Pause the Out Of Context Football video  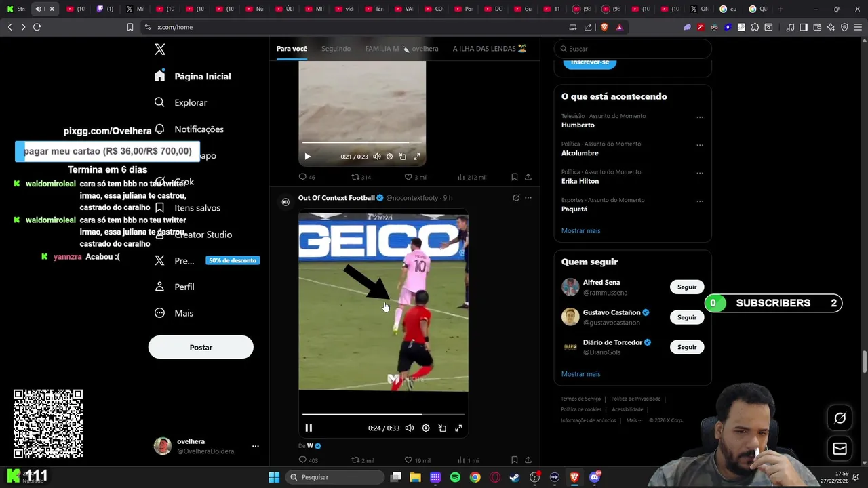point(309,428)
